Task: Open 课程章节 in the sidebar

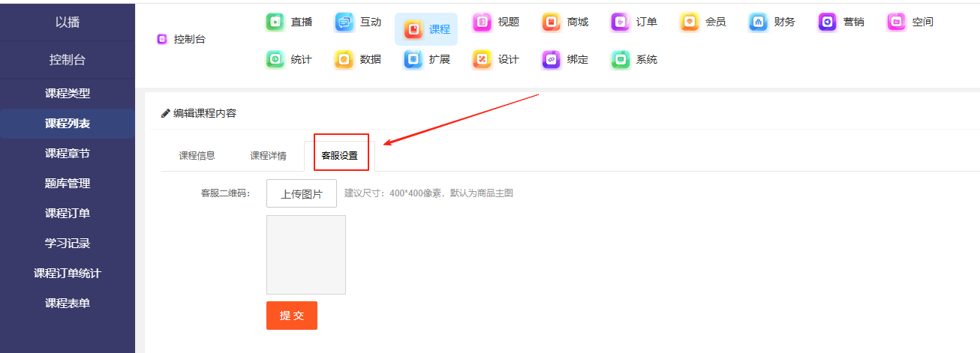Action: 68,154
